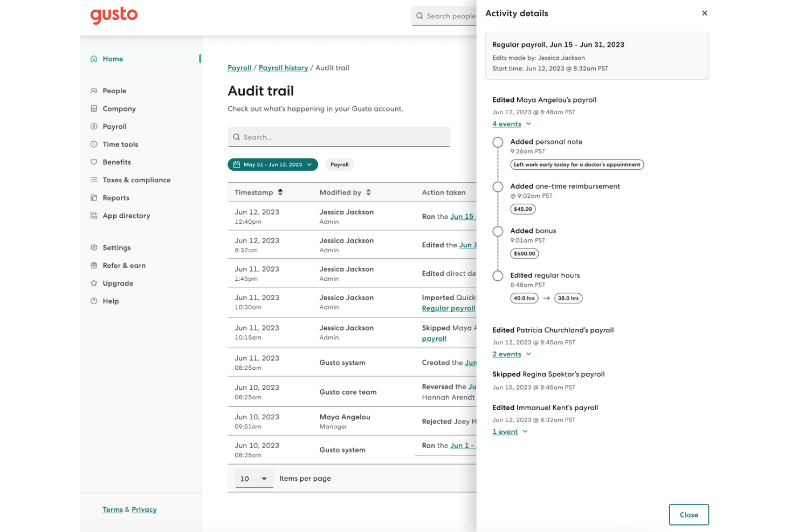The width and height of the screenshot is (798, 532).
Task: Click the first timeline circle for personal note
Action: pyautogui.click(x=498, y=142)
